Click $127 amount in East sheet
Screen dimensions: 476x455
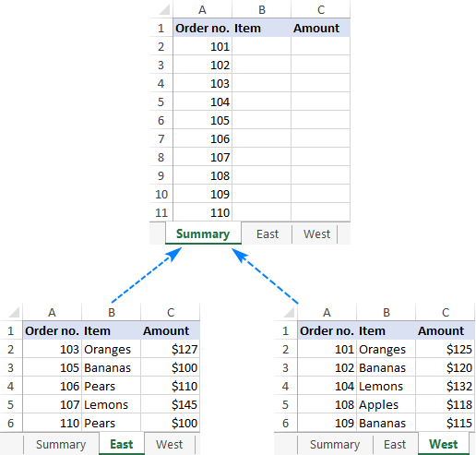coord(171,349)
